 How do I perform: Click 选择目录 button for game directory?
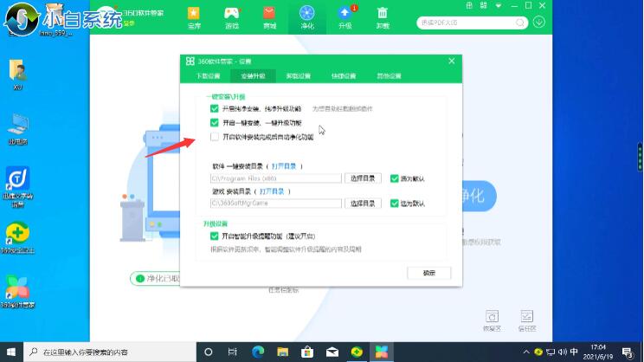[x=363, y=204]
